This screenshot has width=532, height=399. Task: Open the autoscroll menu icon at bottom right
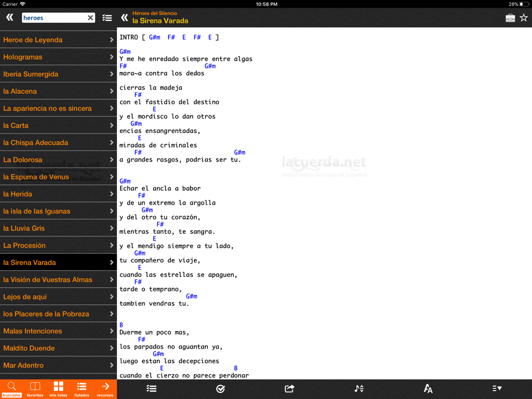click(497, 389)
